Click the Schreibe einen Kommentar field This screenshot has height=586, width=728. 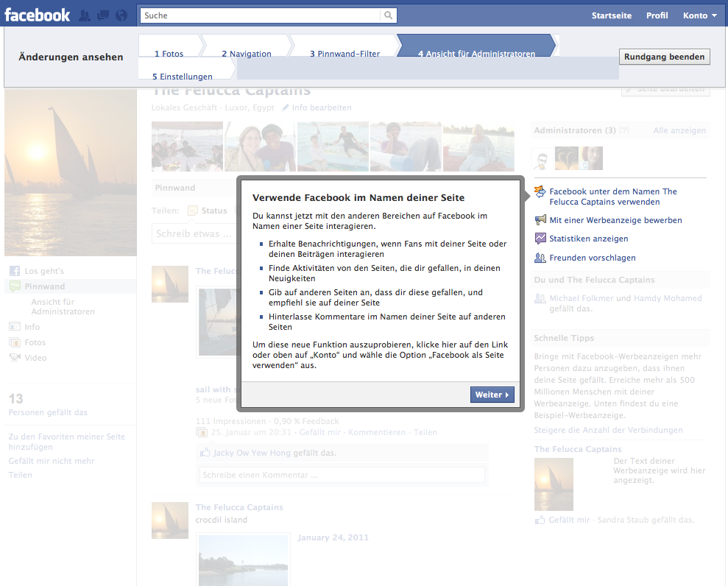(342, 475)
